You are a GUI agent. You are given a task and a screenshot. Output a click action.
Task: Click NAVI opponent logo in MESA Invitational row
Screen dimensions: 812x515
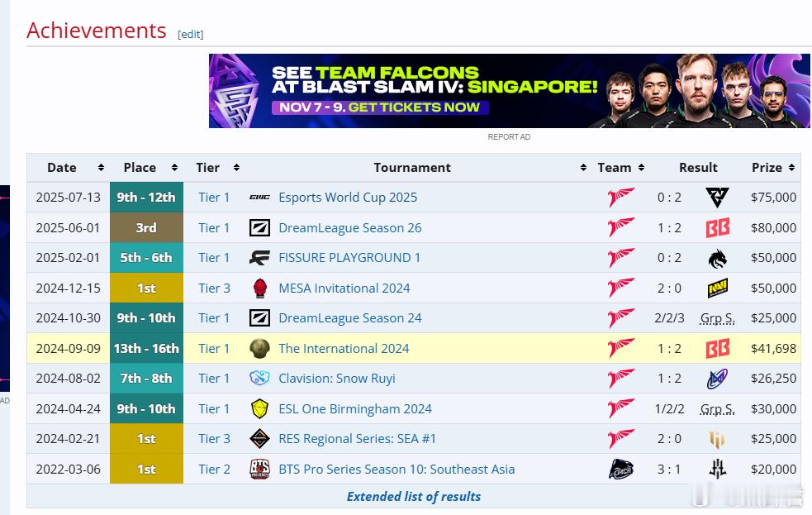pos(717,288)
